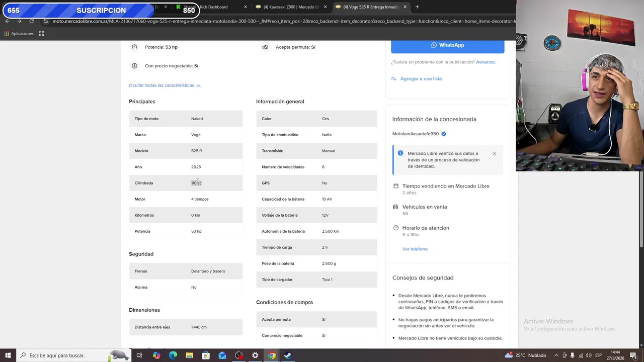Image resolution: width=644 pixels, height=362 pixels.
Task: Go forward using the browser forward arrow
Action: coord(19,21)
